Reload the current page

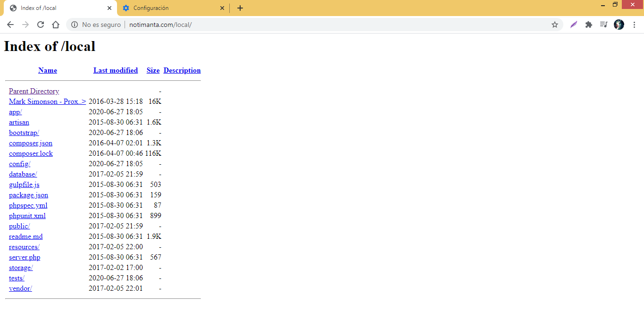click(41, 25)
